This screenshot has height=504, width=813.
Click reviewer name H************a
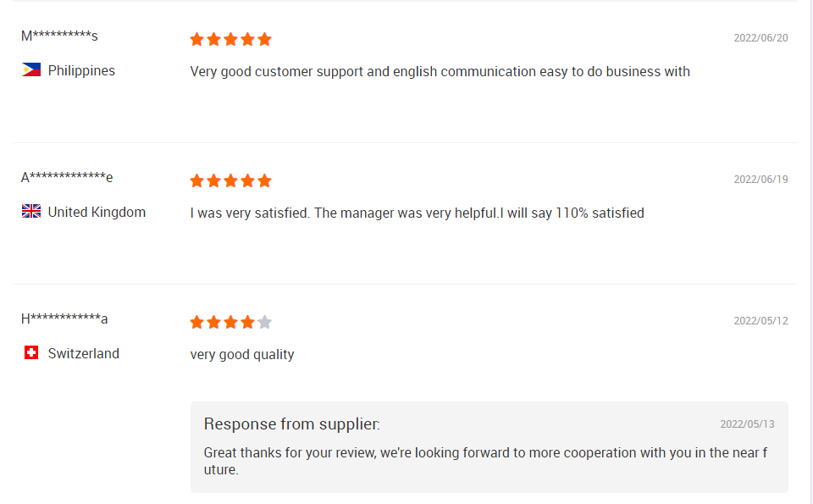click(x=64, y=318)
